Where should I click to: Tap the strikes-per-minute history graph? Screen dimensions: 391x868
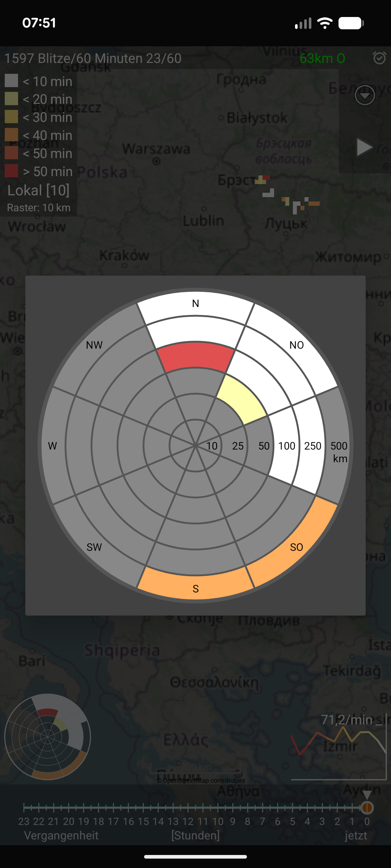[x=339, y=747]
